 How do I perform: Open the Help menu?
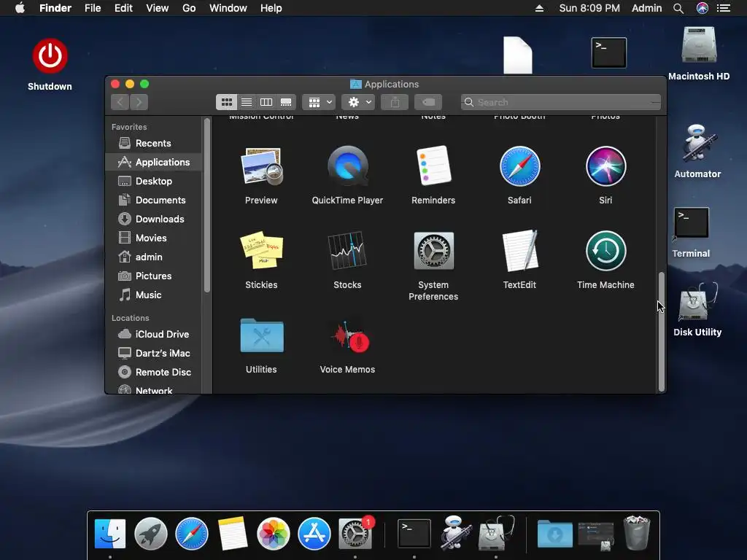pyautogui.click(x=271, y=8)
